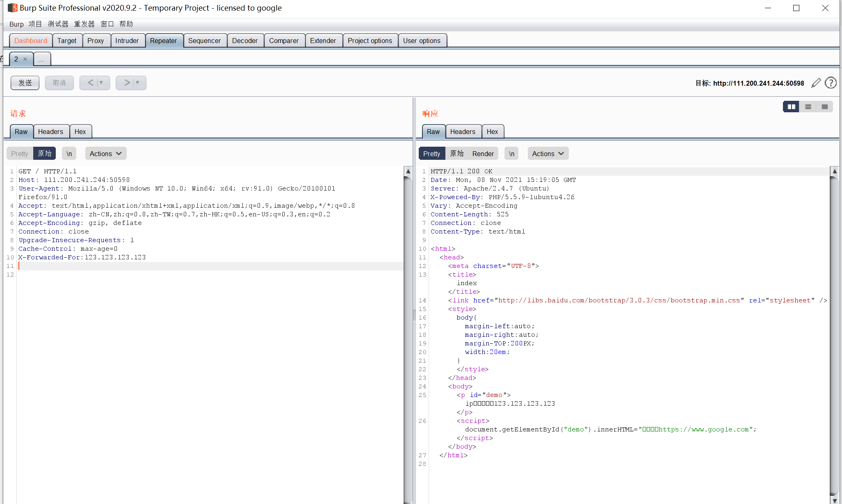Expand forward history dropdown arrow
The width and height of the screenshot is (842, 504).
[x=138, y=83]
